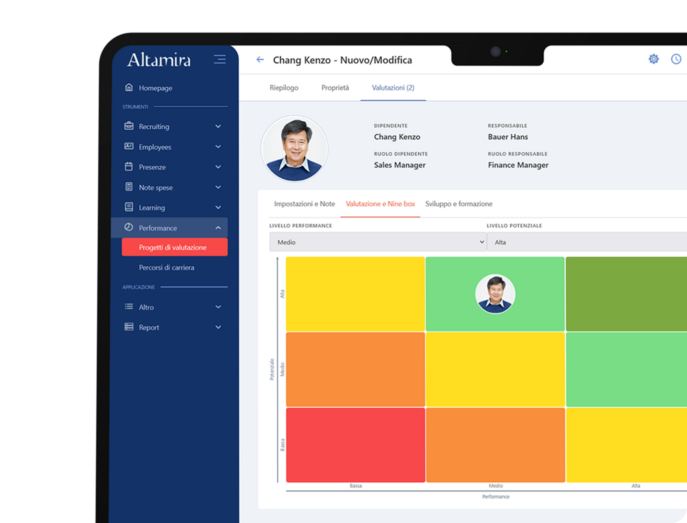Select the yellow center nine box cell
The width and height of the screenshot is (687, 523).
pos(495,369)
